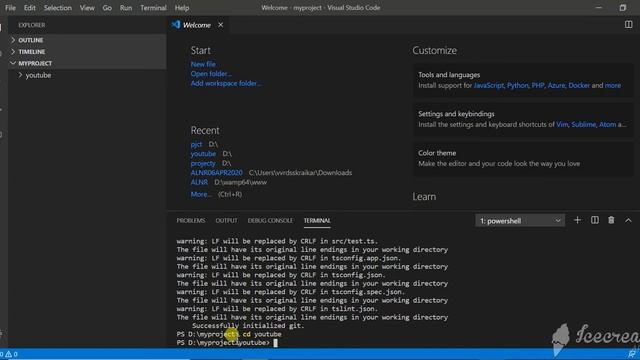This screenshot has width=640, height=360.
Task: Open the Color theme option
Action: pyautogui.click(x=523, y=158)
